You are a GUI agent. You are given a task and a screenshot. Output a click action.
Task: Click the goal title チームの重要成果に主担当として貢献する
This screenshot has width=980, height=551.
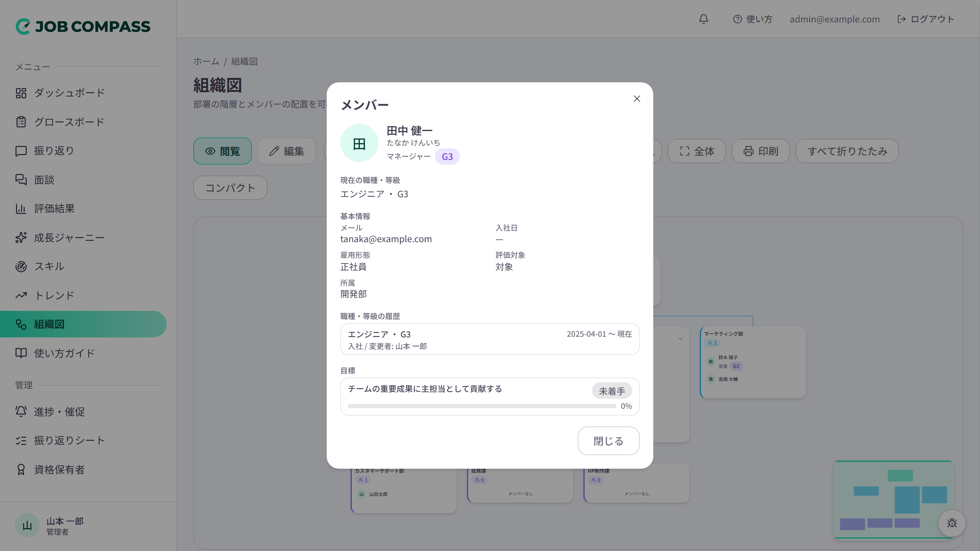coord(425,389)
